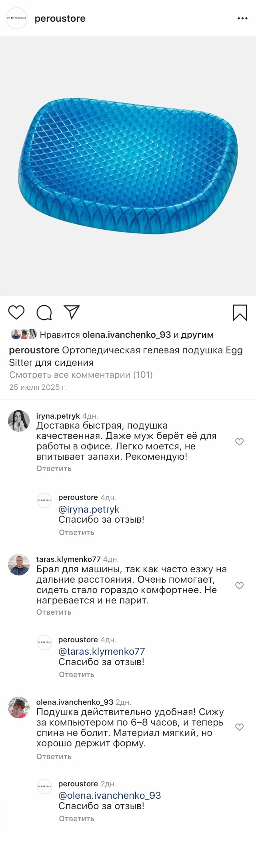Open PEROU profile picture in header
The width and height of the screenshot is (256, 868).
coord(16,18)
